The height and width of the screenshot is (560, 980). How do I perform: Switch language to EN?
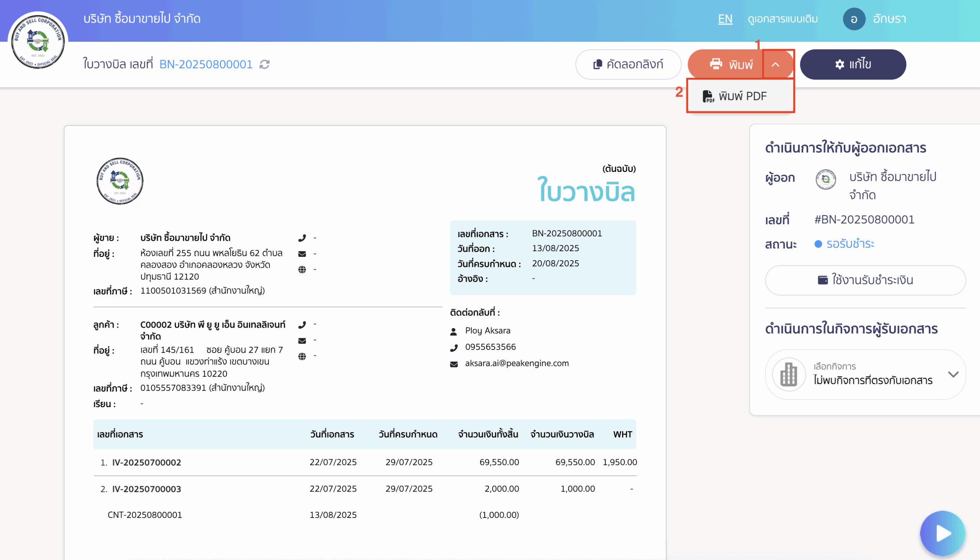725,19
